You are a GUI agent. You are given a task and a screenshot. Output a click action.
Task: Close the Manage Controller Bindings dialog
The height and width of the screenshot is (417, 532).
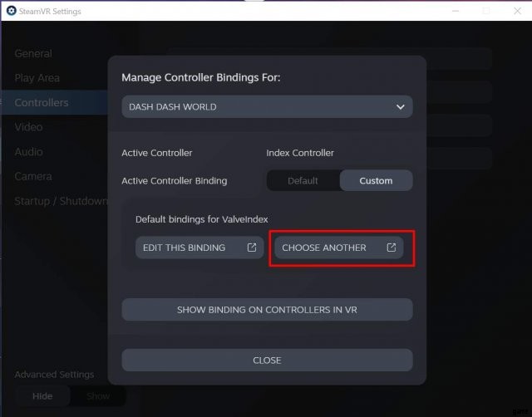(x=267, y=361)
